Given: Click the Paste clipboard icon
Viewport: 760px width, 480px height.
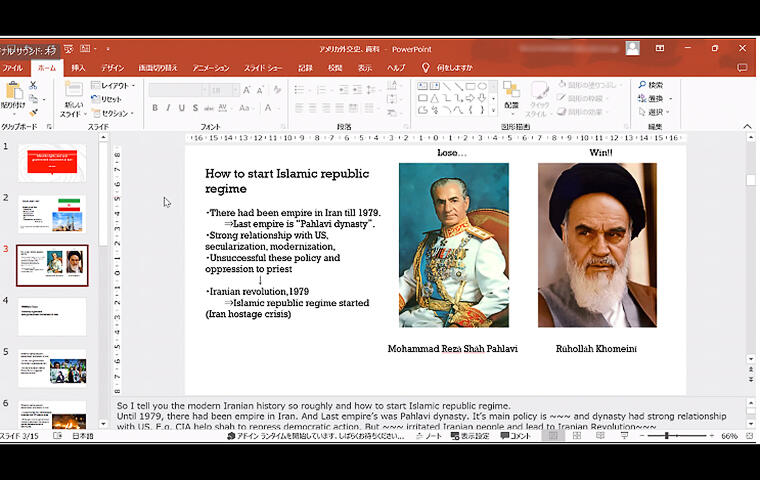Looking at the screenshot, I should coord(13,91).
